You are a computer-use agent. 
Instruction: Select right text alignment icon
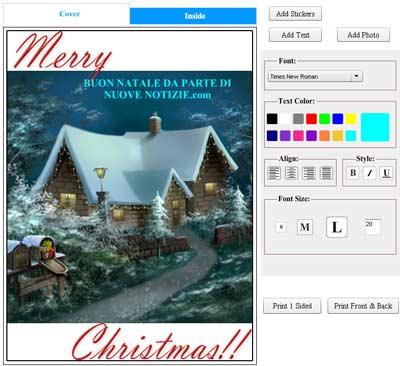[309, 173]
